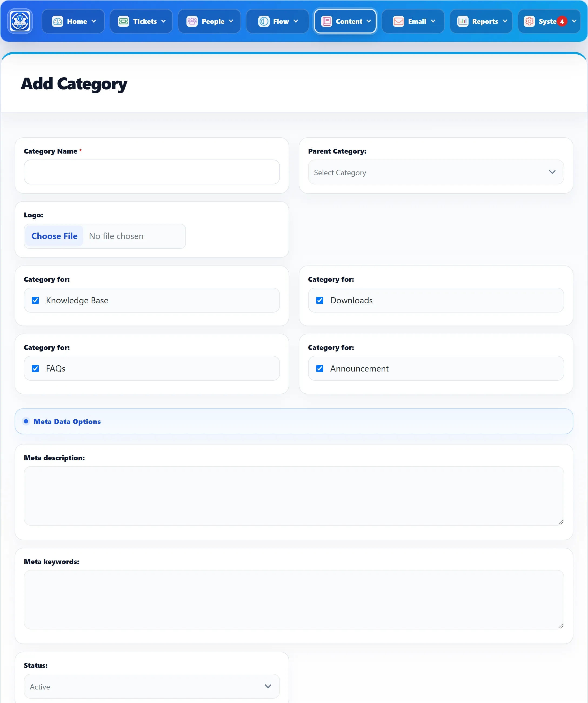
Task: Click the People group icon
Action: click(x=192, y=21)
